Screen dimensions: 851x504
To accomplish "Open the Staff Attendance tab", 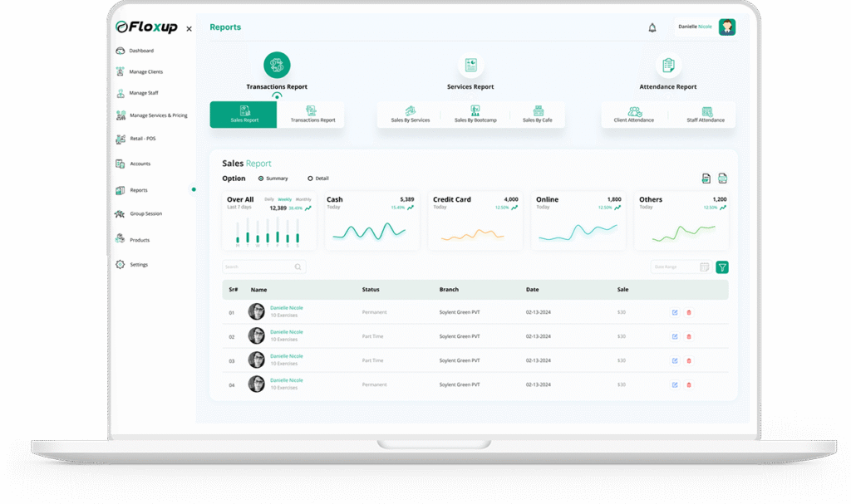I will coord(706,115).
